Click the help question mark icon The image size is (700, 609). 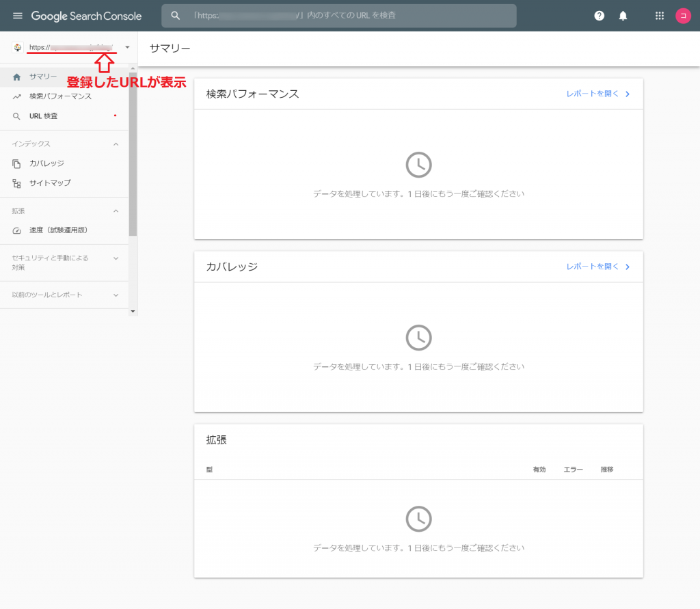[x=600, y=16]
